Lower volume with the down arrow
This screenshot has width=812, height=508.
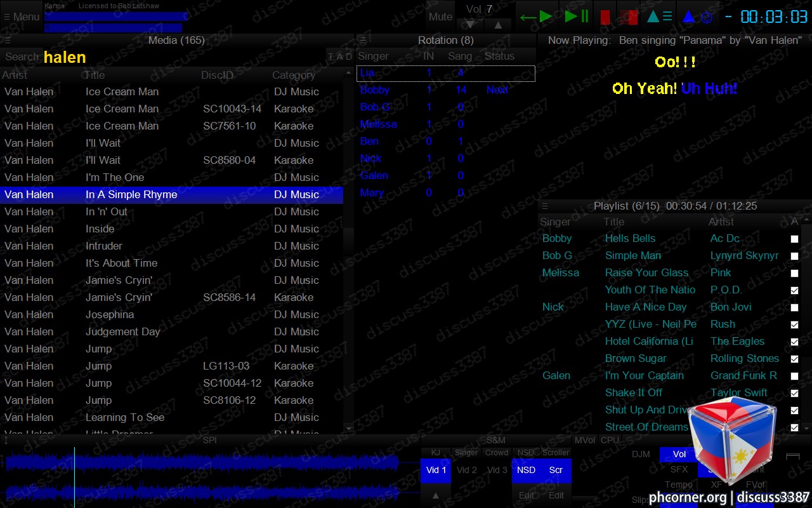tap(470, 25)
